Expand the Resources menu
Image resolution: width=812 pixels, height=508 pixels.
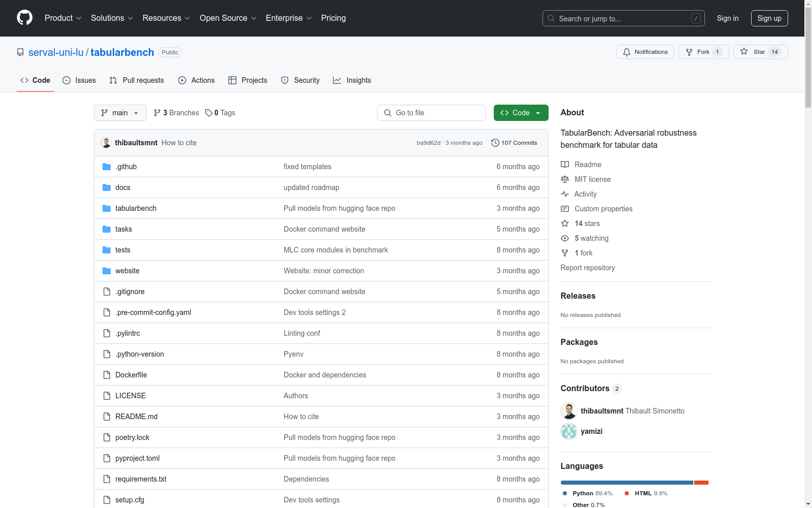pyautogui.click(x=166, y=18)
